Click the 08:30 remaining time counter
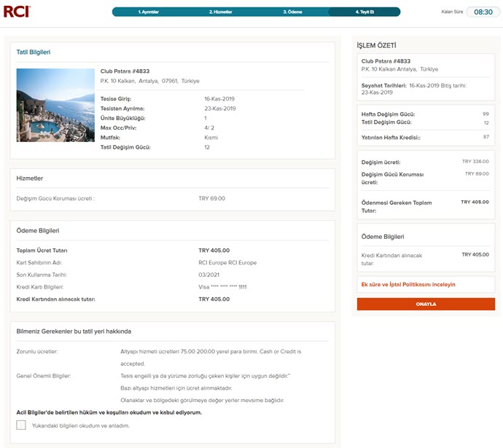The image size is (503, 448). (x=483, y=12)
